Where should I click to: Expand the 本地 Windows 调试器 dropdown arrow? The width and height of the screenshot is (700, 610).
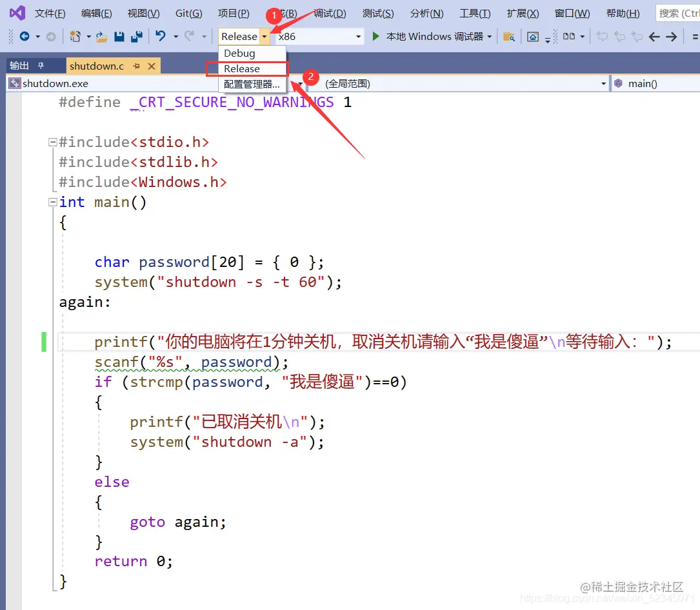[x=490, y=37]
